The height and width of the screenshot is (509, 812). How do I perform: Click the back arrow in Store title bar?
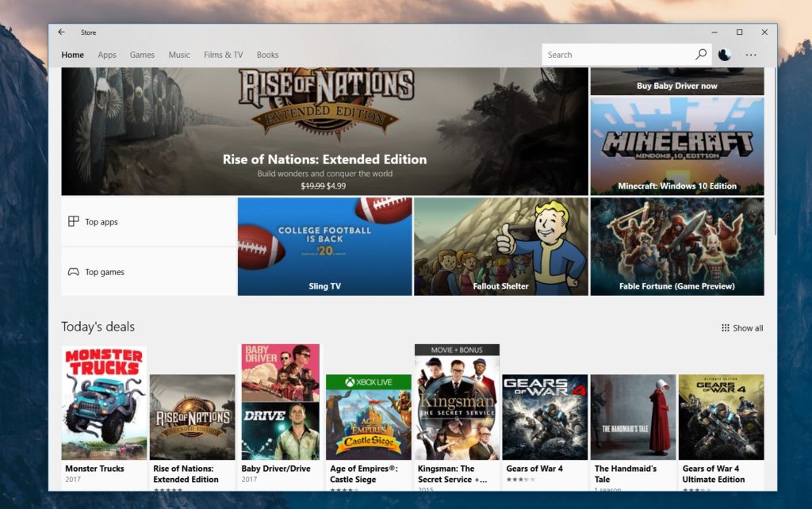[62, 33]
